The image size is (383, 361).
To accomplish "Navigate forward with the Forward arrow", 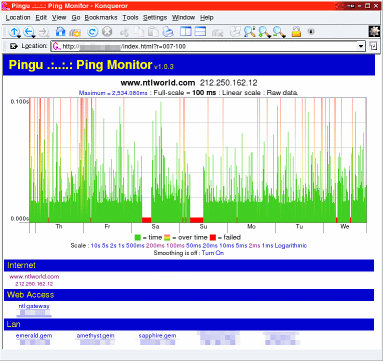I will pyautogui.click(x=43, y=32).
